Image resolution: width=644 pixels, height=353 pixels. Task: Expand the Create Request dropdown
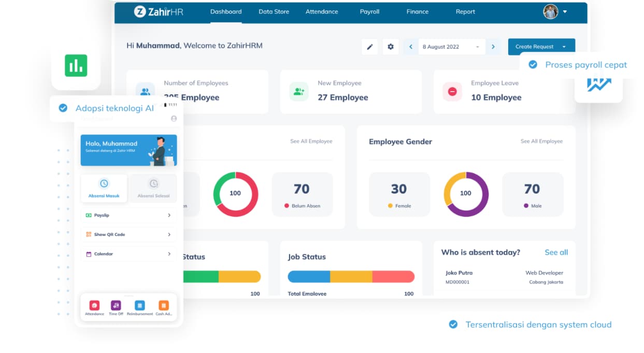coord(564,47)
